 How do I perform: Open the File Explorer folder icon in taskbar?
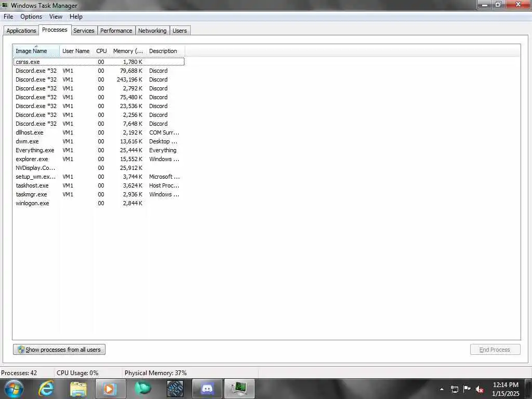point(78,389)
